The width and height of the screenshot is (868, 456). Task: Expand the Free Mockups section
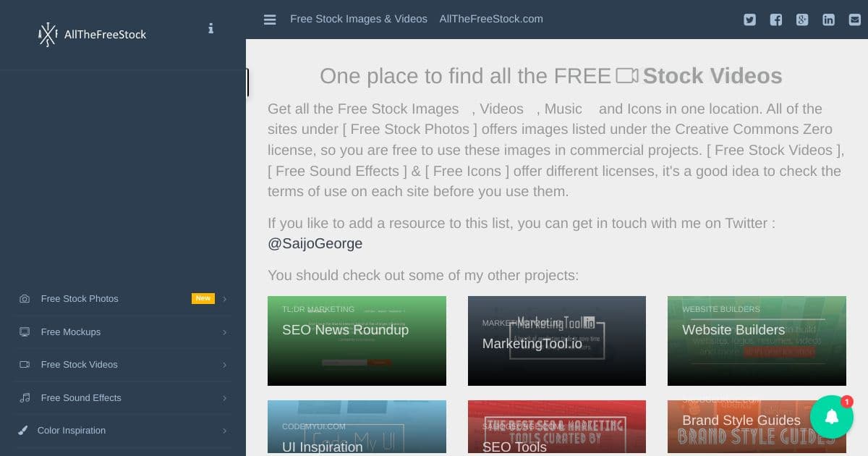click(x=224, y=332)
